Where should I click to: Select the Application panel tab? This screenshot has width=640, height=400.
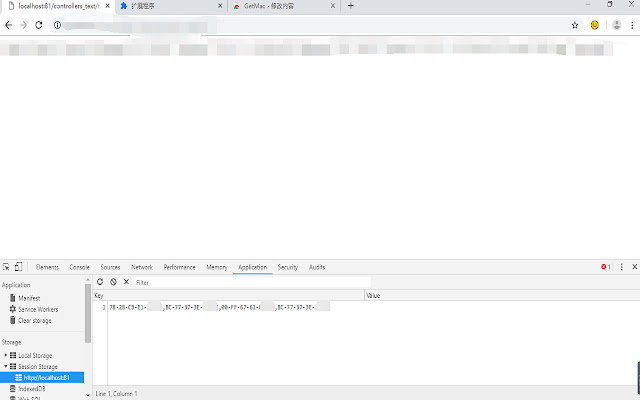253,267
